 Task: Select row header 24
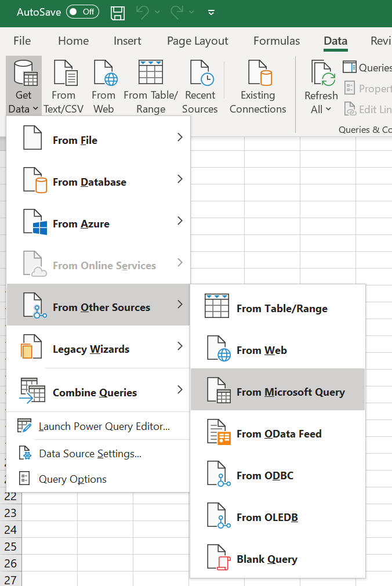[x=10, y=530]
